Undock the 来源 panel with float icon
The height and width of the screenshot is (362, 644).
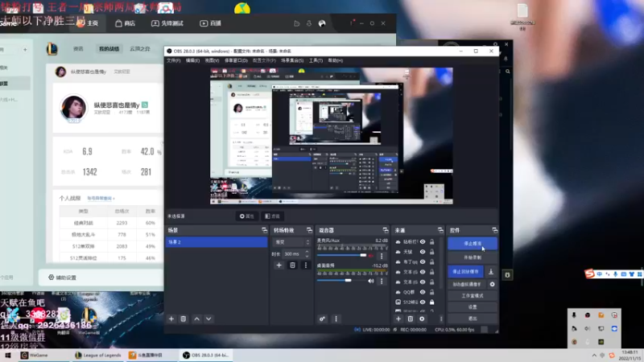[x=440, y=230]
